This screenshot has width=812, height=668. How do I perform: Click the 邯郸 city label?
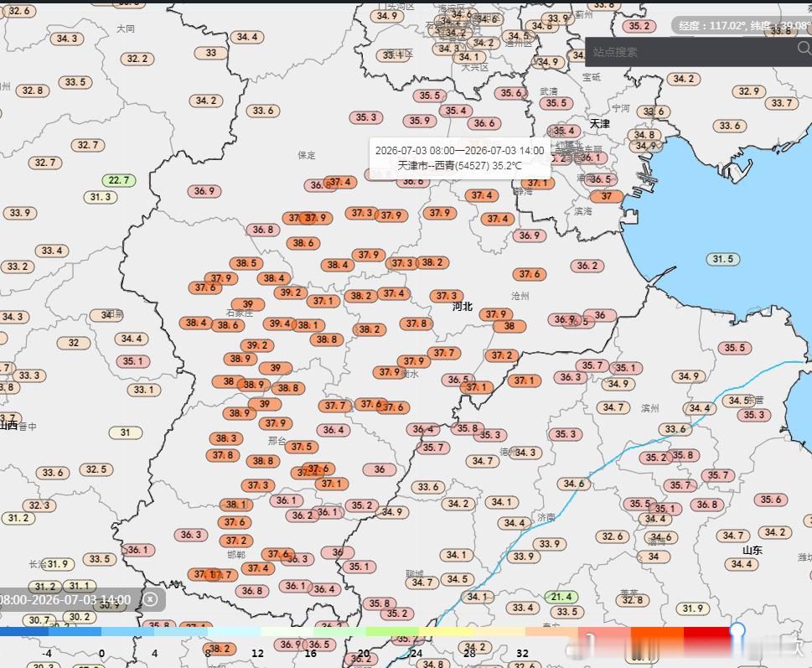click(x=236, y=555)
